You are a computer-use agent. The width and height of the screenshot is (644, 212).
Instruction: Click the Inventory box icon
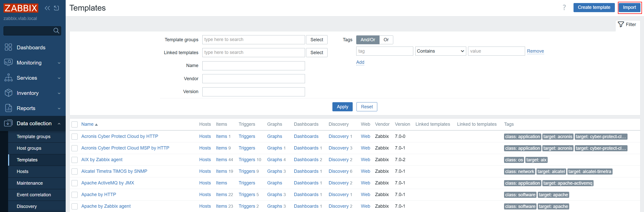click(8, 93)
